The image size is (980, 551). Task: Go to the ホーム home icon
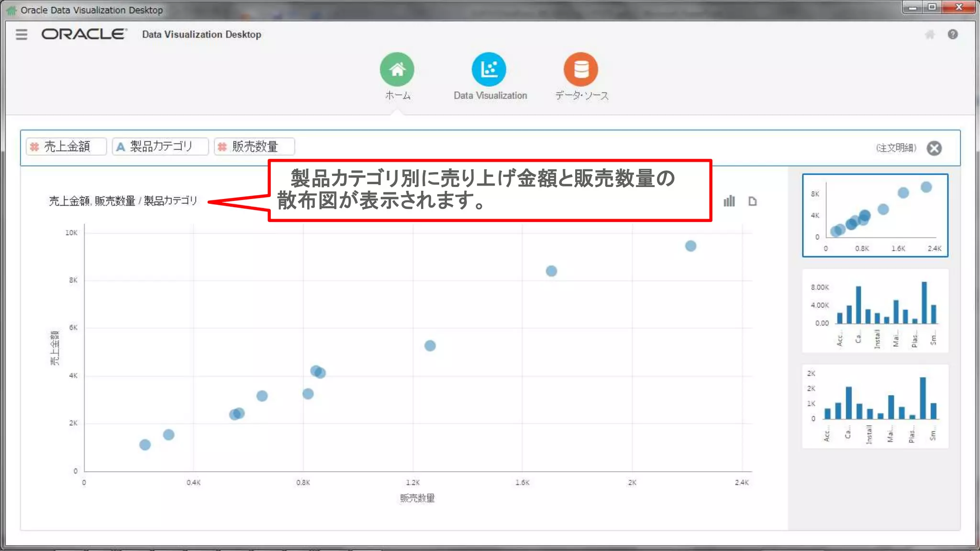pyautogui.click(x=397, y=69)
